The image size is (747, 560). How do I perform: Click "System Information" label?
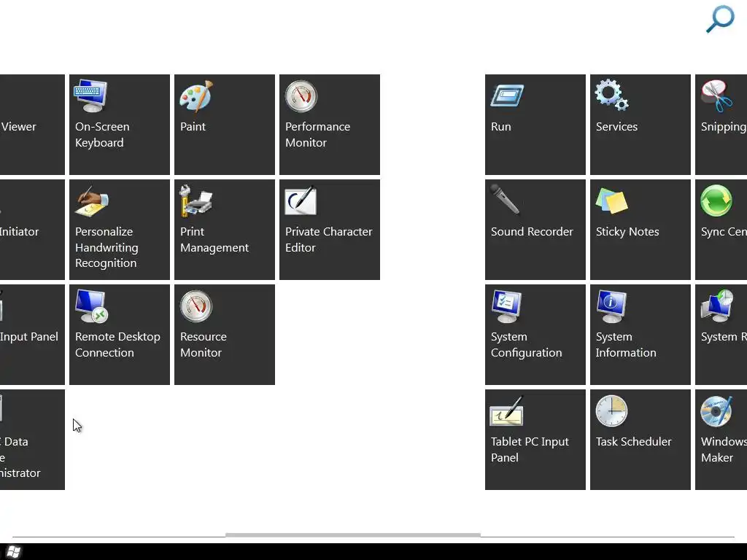click(626, 345)
